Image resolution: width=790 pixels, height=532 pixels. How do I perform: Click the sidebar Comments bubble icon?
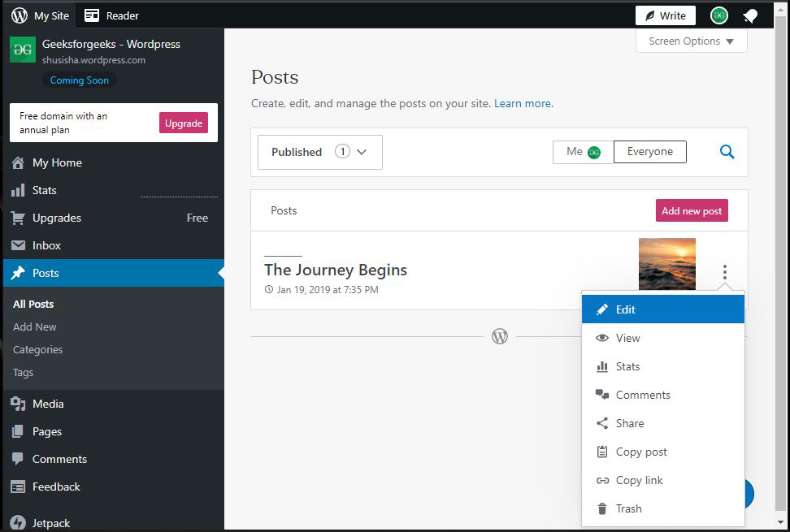[18, 459]
